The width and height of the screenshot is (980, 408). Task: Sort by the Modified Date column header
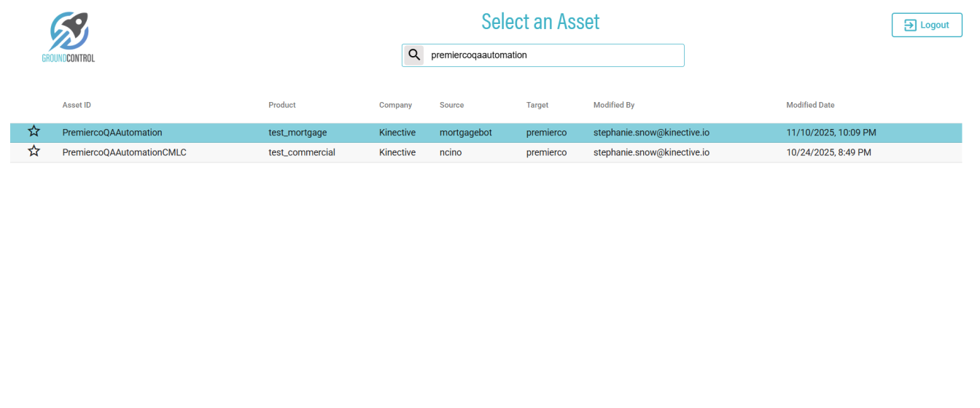tap(810, 105)
